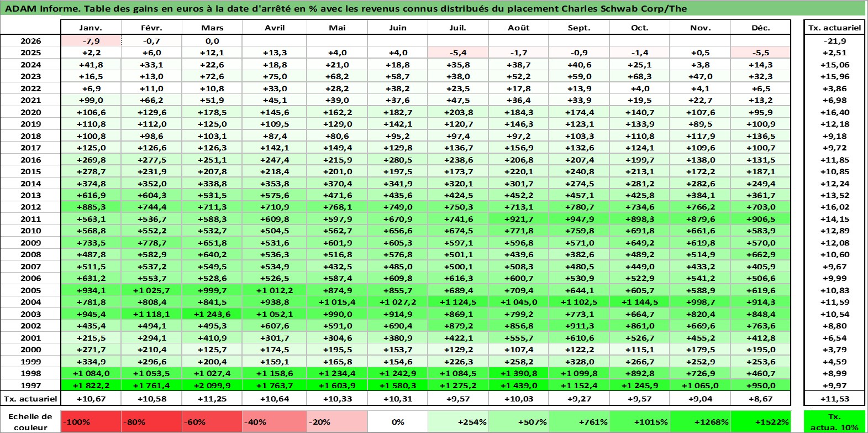Click the +1 243,6 cell in 2003 row
The height and width of the screenshot is (433, 868).
tap(212, 314)
